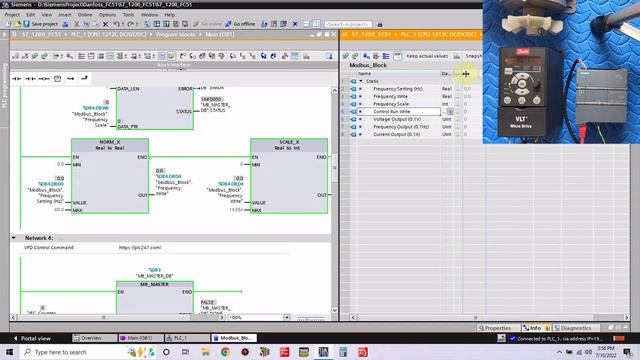Viewport: 640px width, 360px height.
Task: Insert normally open contact instruction
Action: click(x=17, y=78)
